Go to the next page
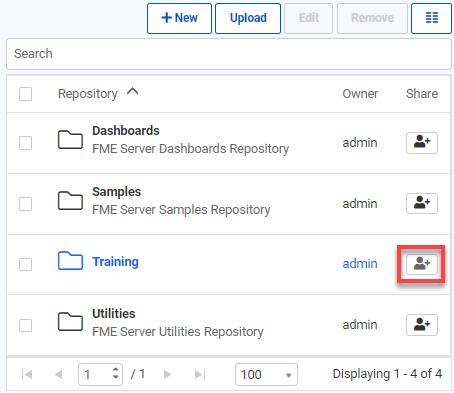454x393 pixels. tap(168, 375)
